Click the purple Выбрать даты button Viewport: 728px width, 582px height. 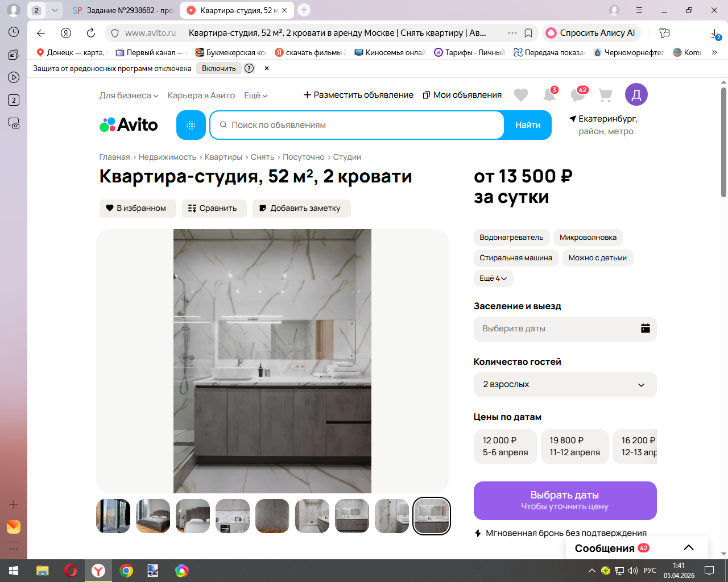(x=565, y=501)
